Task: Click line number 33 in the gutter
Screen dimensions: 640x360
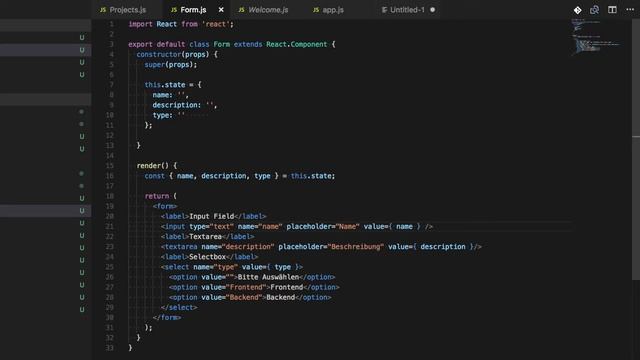Action: click(x=110, y=348)
